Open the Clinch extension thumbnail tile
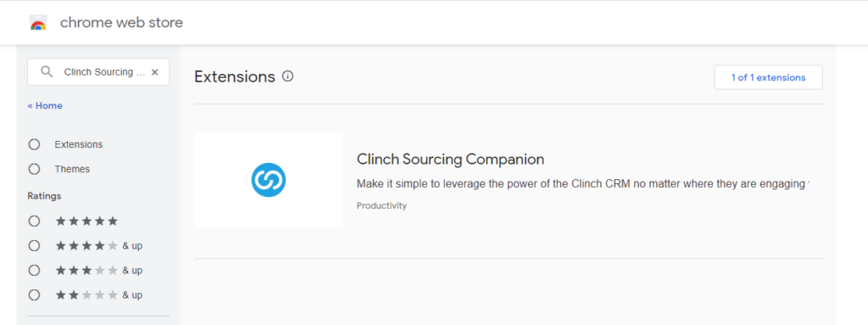Screen dimensions: 868x325 pyautogui.click(x=269, y=180)
